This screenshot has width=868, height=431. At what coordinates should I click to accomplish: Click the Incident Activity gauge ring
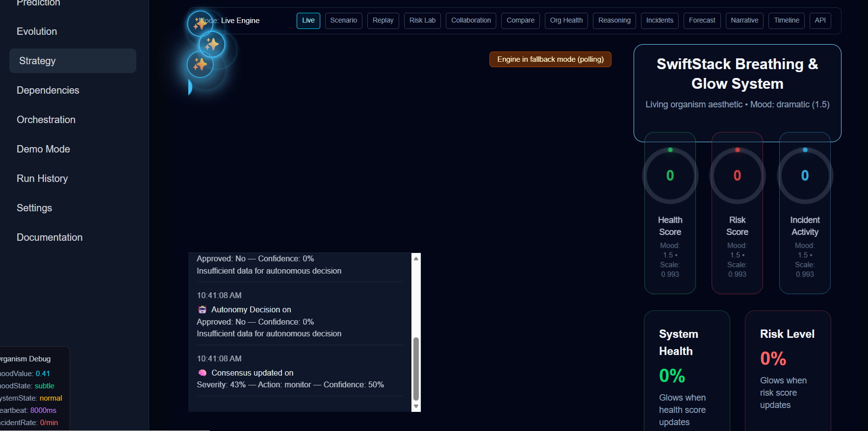pyautogui.click(x=805, y=176)
